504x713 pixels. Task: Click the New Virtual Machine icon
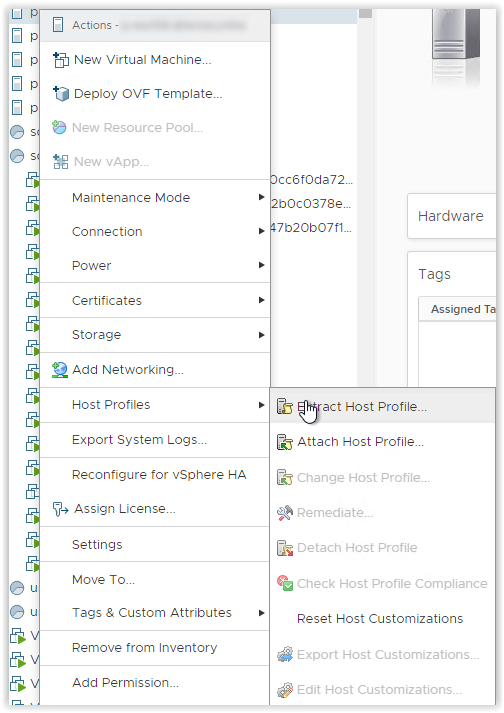pos(60,60)
